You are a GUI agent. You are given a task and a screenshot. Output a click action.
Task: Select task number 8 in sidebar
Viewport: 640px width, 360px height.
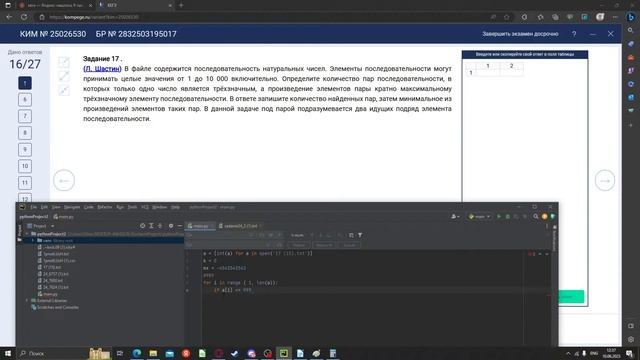coord(25,133)
